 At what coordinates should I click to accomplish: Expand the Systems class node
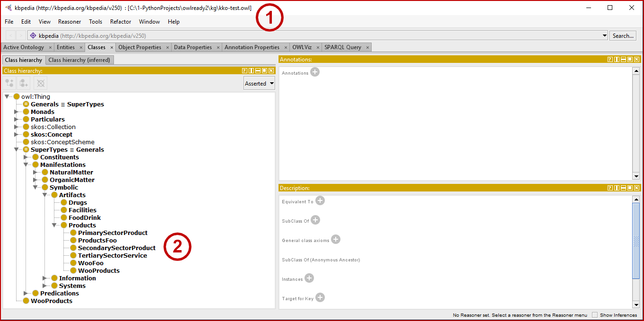45,286
